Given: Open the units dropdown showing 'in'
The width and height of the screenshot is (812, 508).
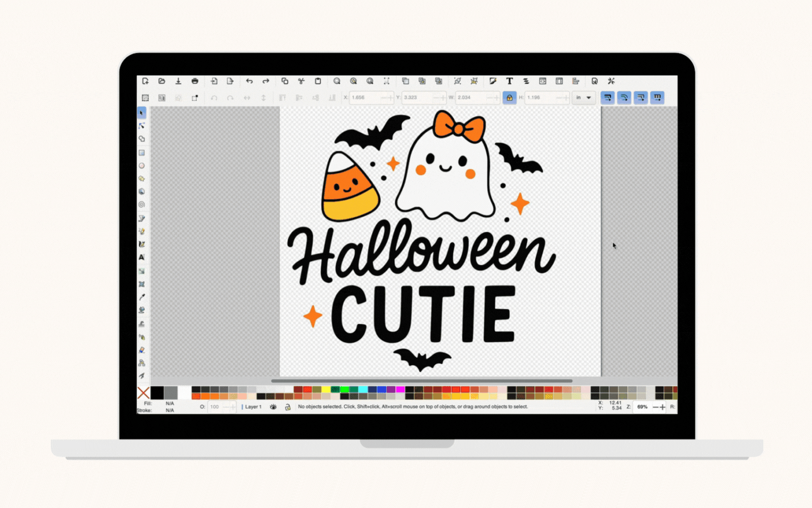Looking at the screenshot, I should 583,98.
